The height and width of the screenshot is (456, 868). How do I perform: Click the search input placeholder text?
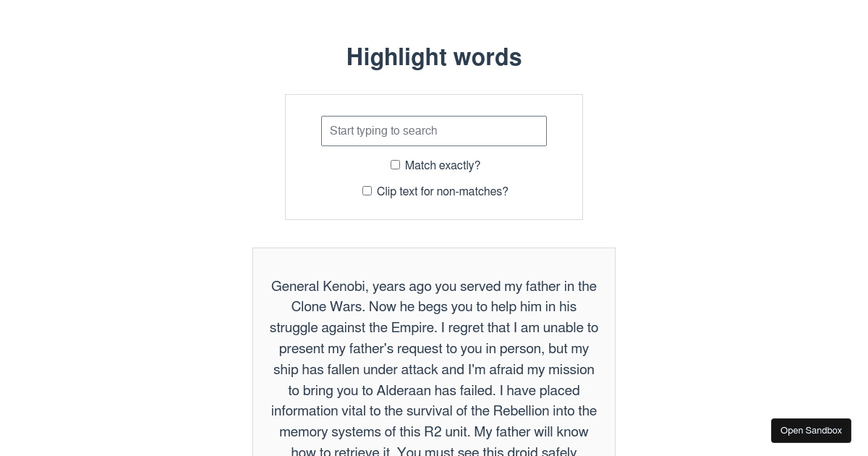pyautogui.click(x=383, y=131)
